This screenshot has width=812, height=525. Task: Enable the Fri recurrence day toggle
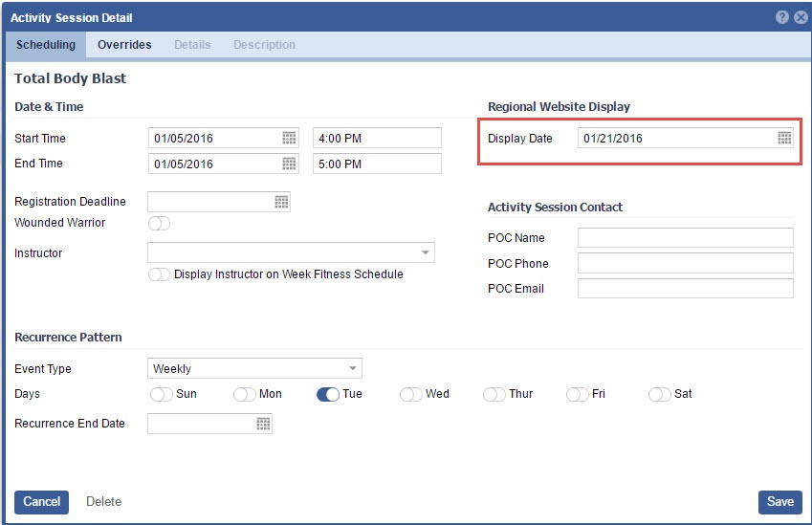coord(577,394)
